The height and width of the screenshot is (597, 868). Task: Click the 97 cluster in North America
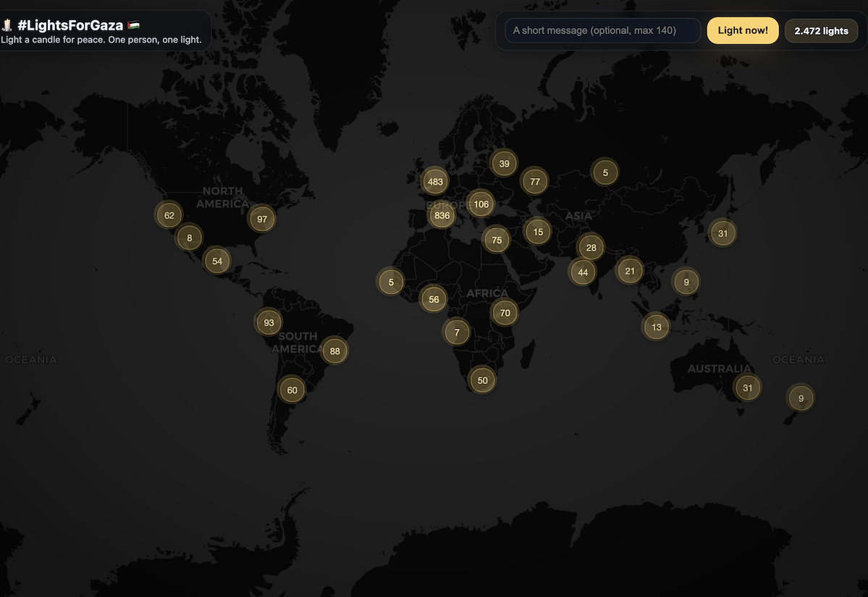coord(262,219)
